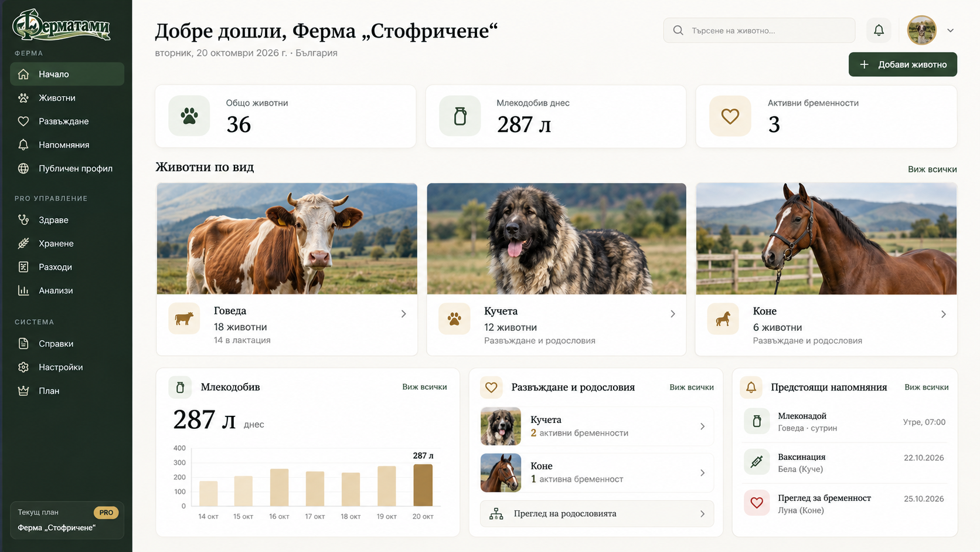The width and height of the screenshot is (980, 552).
Task: Click "Виж всички" in Млекодобив panel
Action: pos(424,387)
